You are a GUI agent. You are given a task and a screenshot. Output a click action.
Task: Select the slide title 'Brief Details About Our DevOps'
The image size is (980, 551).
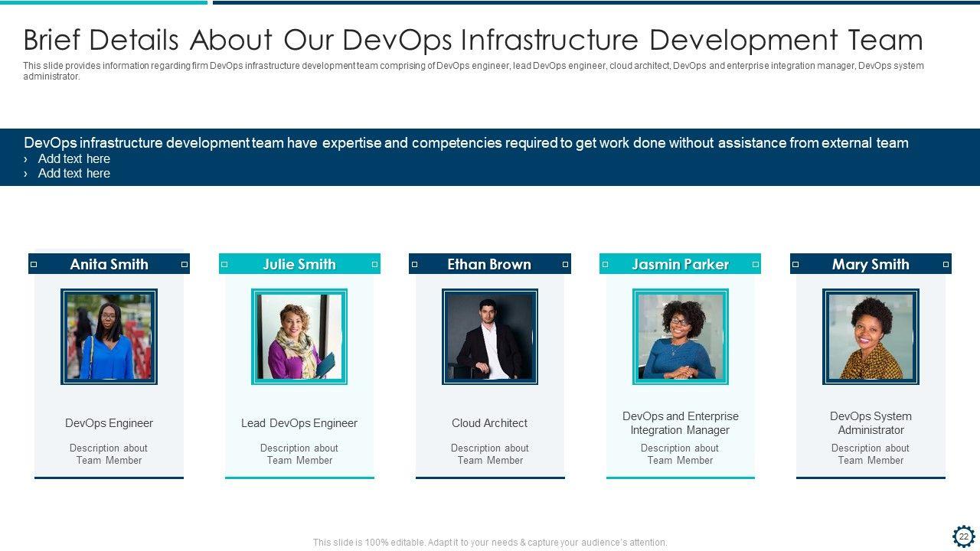[x=472, y=40]
